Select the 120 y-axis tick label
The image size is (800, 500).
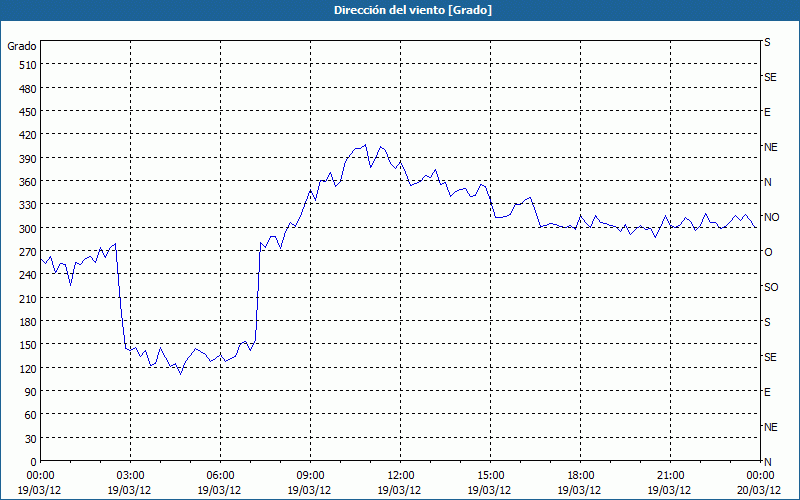(29, 368)
